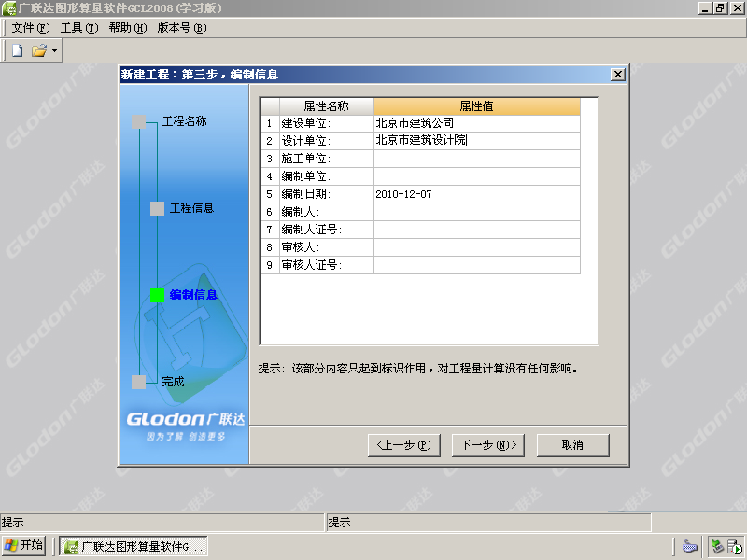This screenshot has height=560, width=747.
Task: Click the 编制信息 step label
Action: tap(193, 295)
